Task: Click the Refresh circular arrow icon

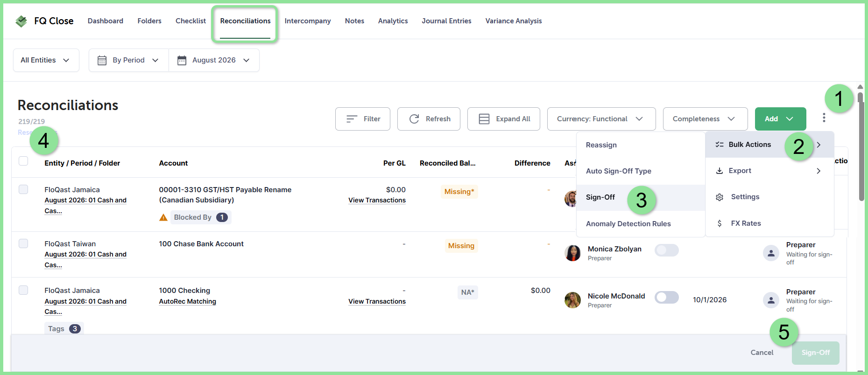Action: click(414, 119)
